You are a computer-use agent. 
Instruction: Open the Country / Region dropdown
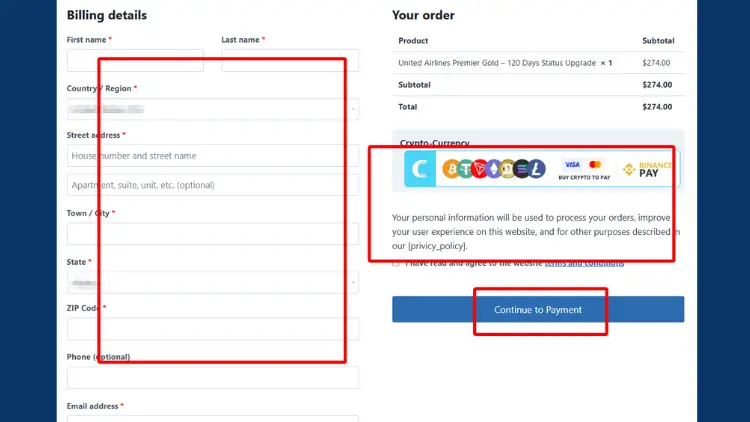click(212, 109)
